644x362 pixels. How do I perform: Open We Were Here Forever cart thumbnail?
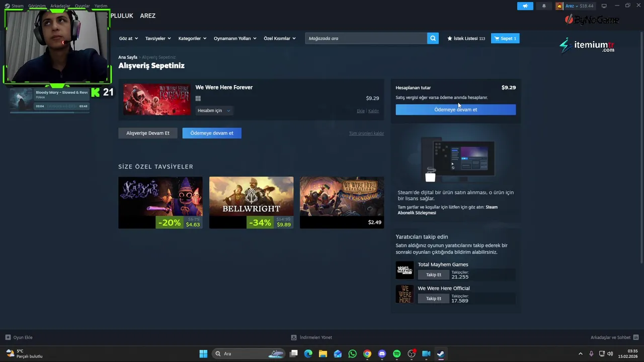click(157, 100)
